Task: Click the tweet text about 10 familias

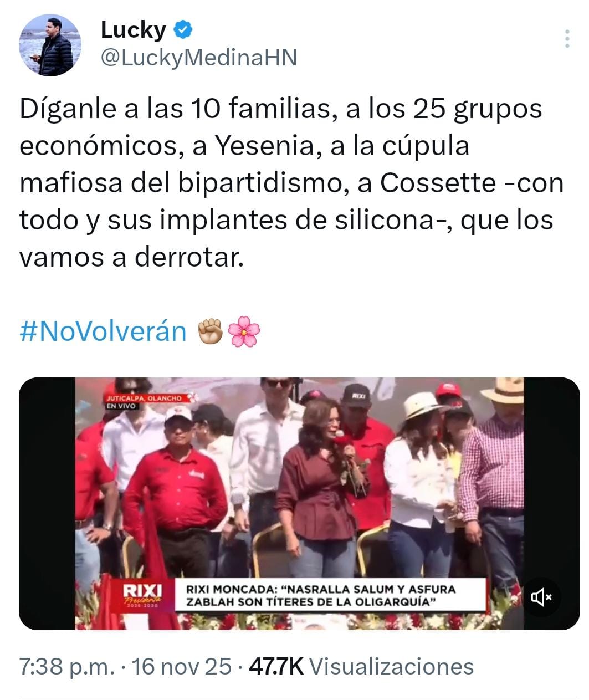Action: pyautogui.click(x=291, y=183)
